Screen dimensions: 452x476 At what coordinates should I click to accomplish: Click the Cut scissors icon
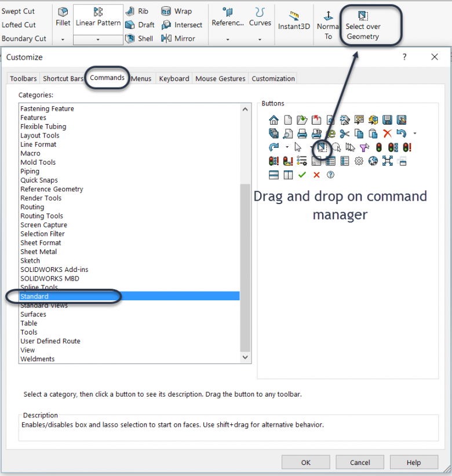pyautogui.click(x=345, y=133)
